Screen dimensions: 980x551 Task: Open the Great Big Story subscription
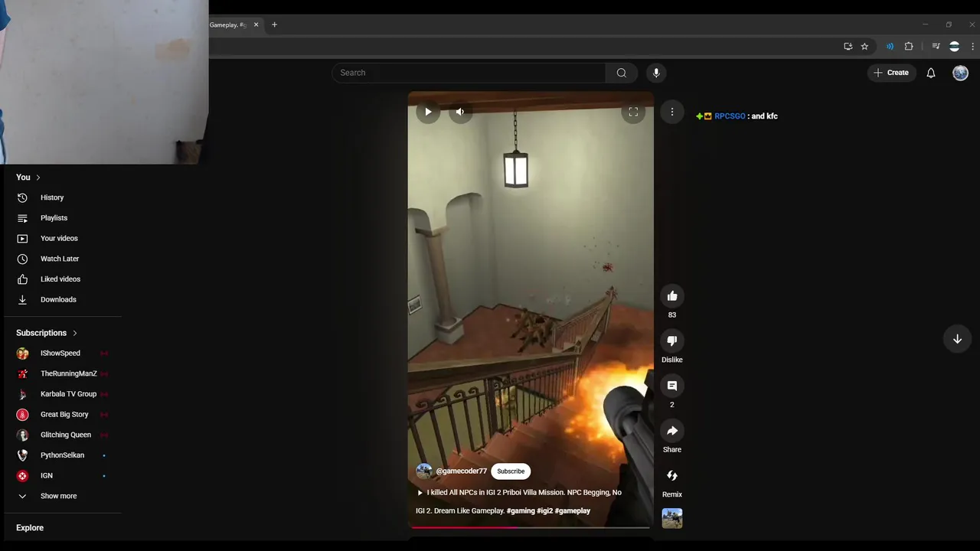(63, 415)
